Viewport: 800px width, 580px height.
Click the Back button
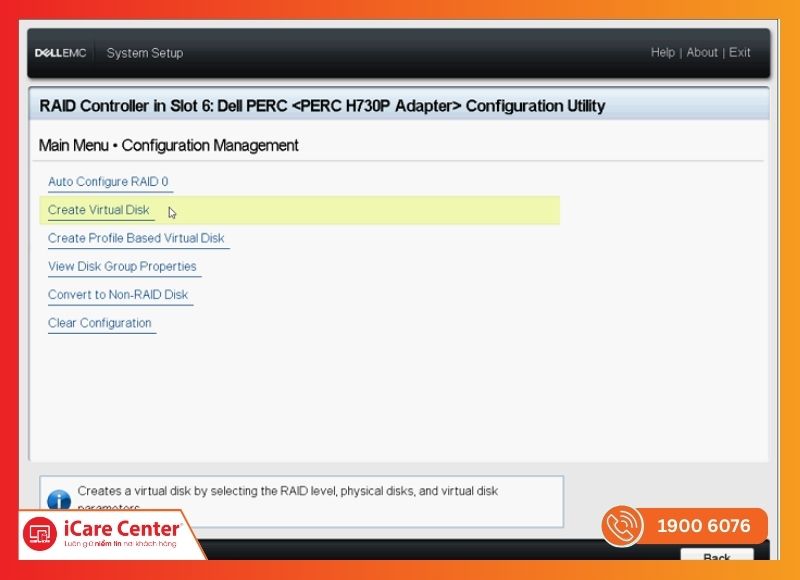coord(717,554)
